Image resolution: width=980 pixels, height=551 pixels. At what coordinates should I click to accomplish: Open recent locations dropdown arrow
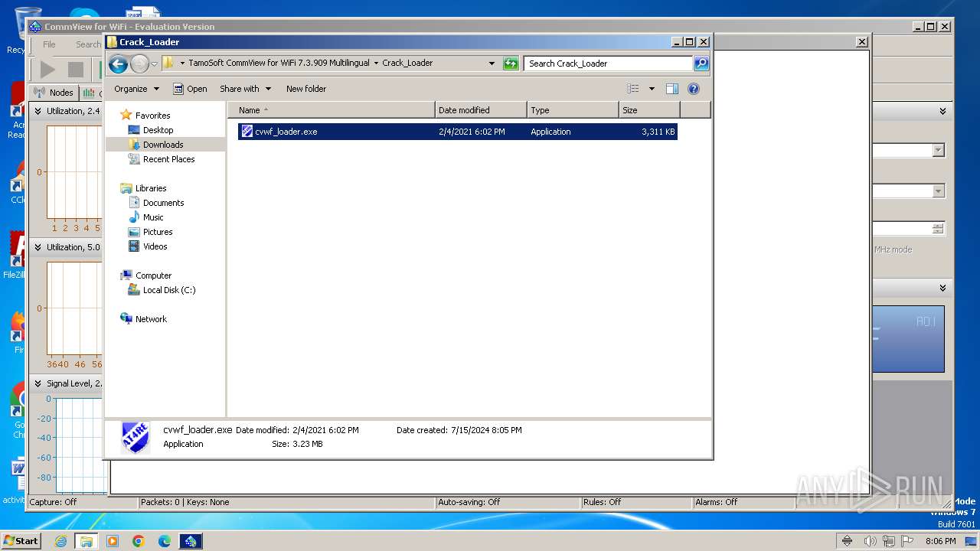coord(154,64)
